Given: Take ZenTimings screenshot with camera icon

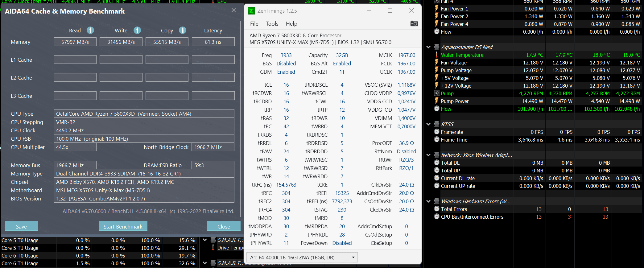Looking at the screenshot, I should (414, 23).
